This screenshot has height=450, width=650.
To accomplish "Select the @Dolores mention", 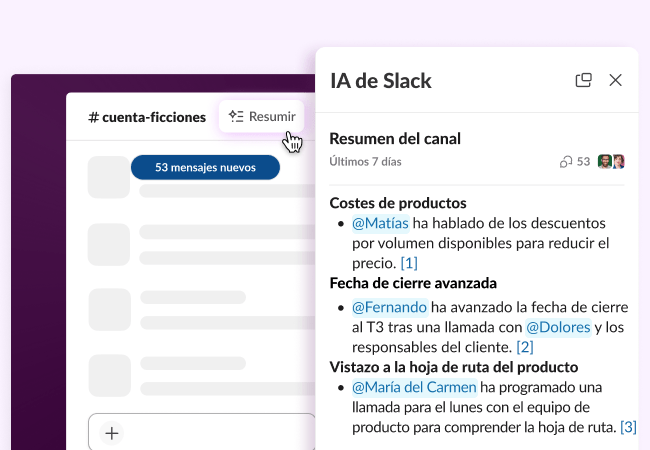I will [x=558, y=327].
